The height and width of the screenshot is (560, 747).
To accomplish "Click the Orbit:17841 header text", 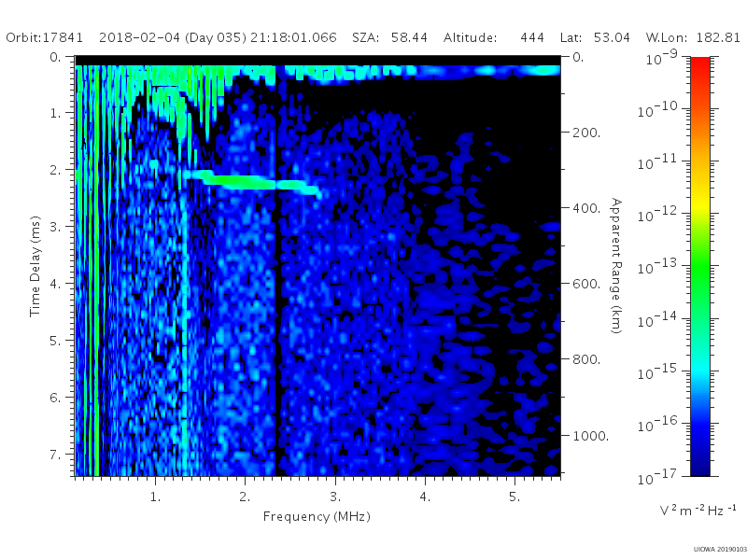I will click(44, 37).
